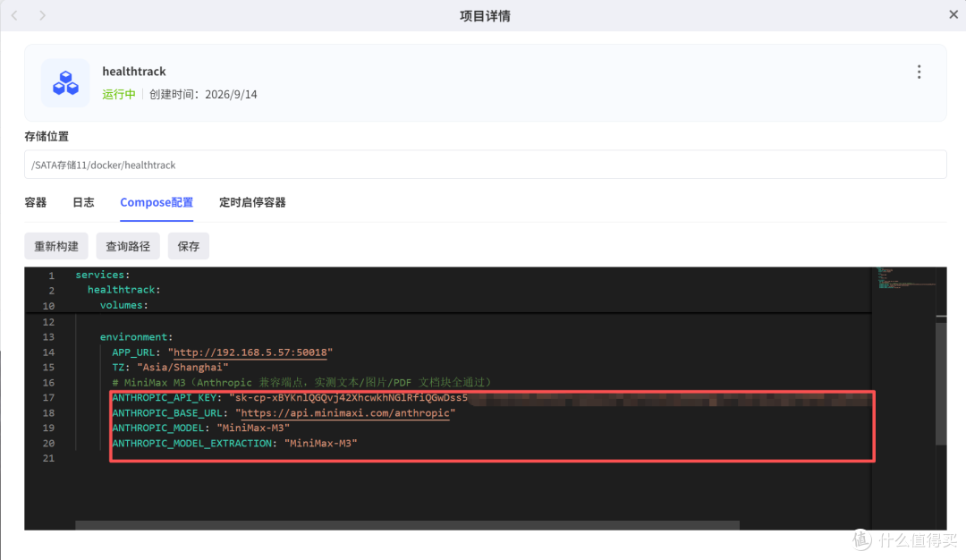Open the http://192.168.5.57:50018 link
Image resolution: width=966 pixels, height=560 pixels.
point(250,352)
